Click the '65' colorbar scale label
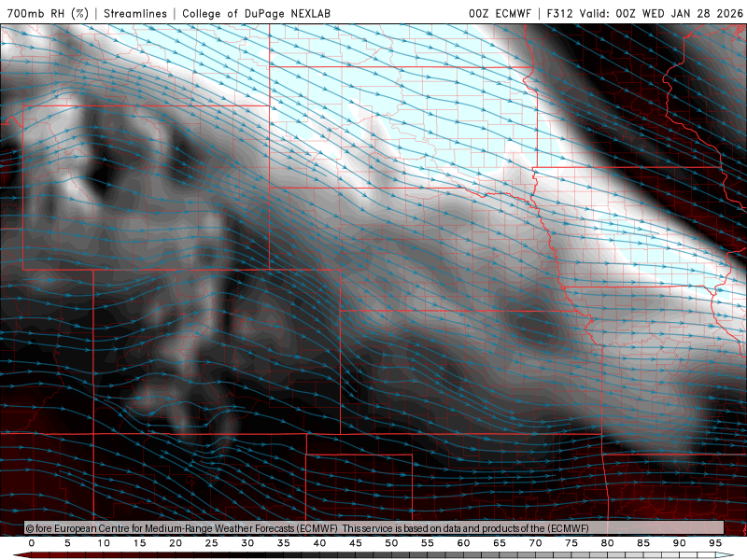 pyautogui.click(x=500, y=543)
